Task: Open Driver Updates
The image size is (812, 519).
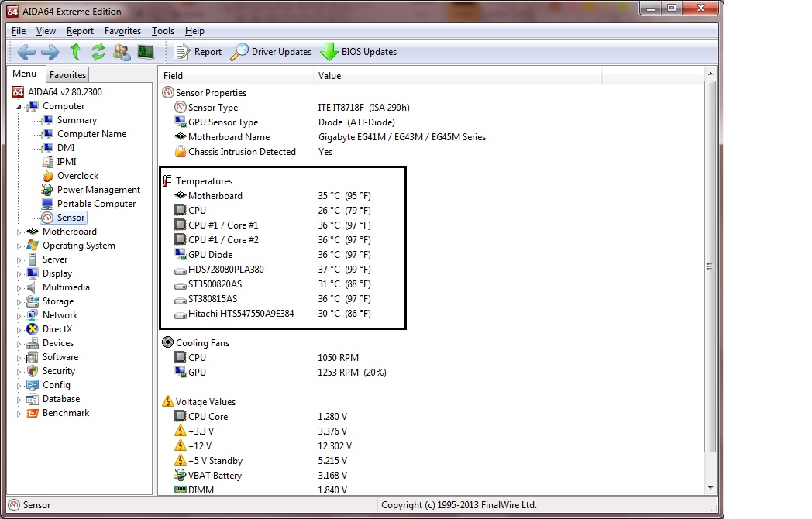Action: click(271, 52)
